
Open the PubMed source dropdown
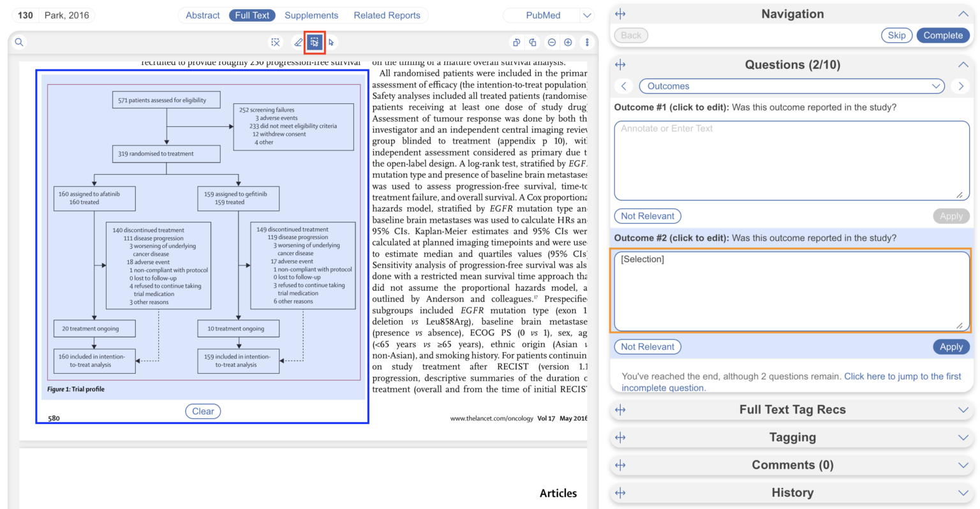click(x=586, y=15)
